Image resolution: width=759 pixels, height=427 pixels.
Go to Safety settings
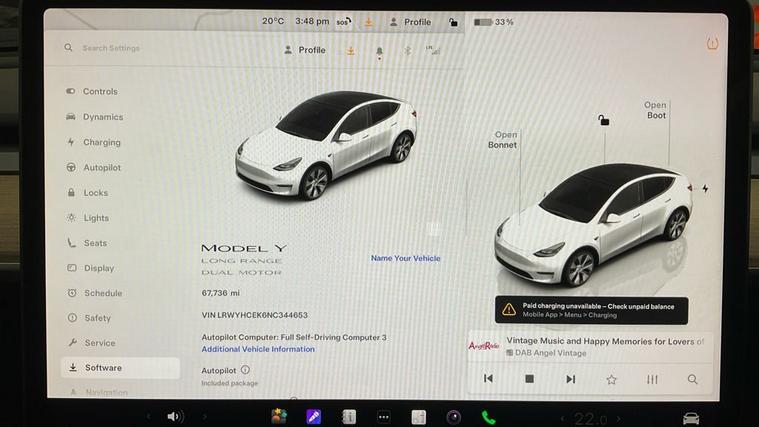point(89,318)
